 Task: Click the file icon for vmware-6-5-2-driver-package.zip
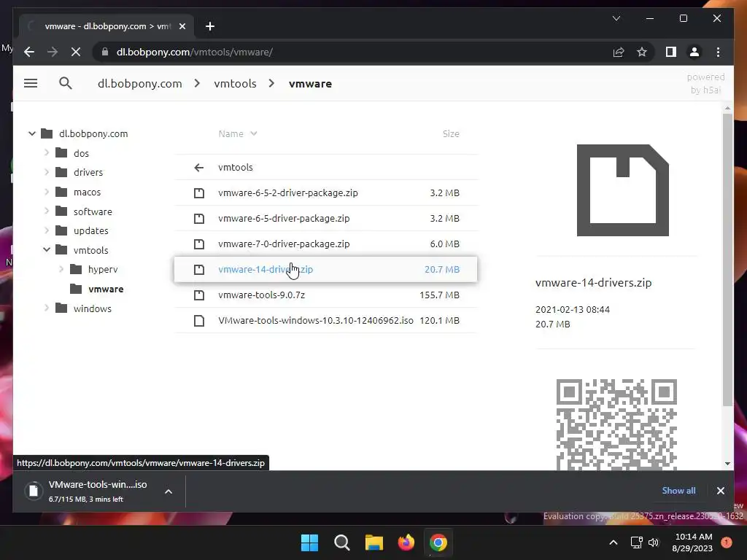point(199,192)
